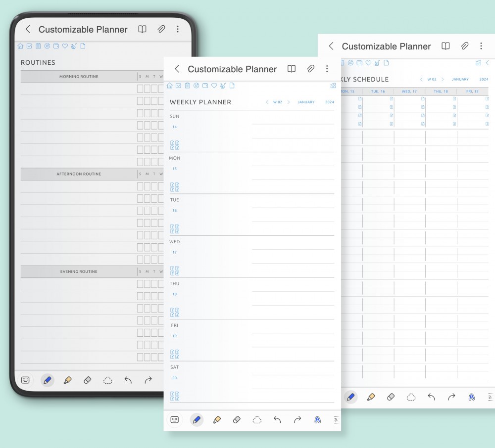
Task: Select WED, 17 column header
Action: pos(409,91)
